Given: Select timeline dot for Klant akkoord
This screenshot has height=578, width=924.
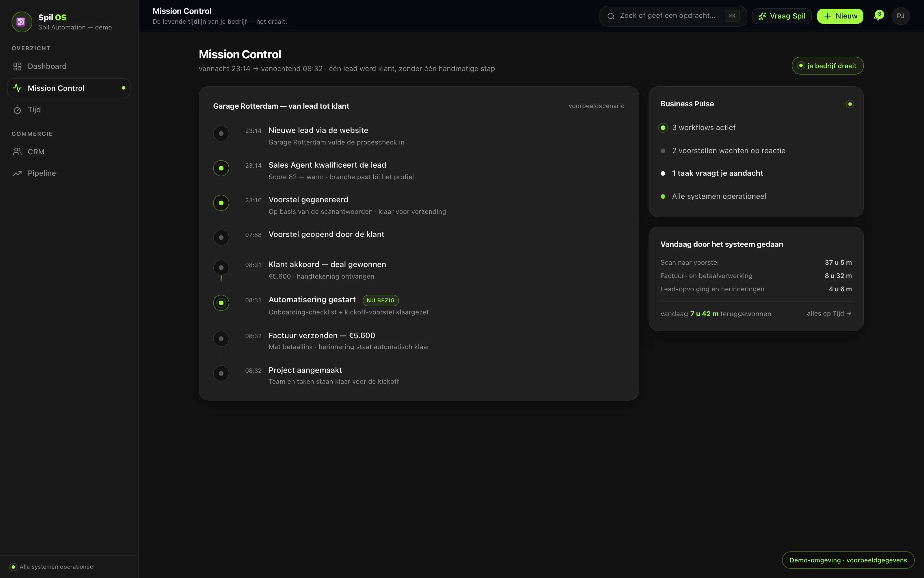Looking at the screenshot, I should (x=221, y=268).
